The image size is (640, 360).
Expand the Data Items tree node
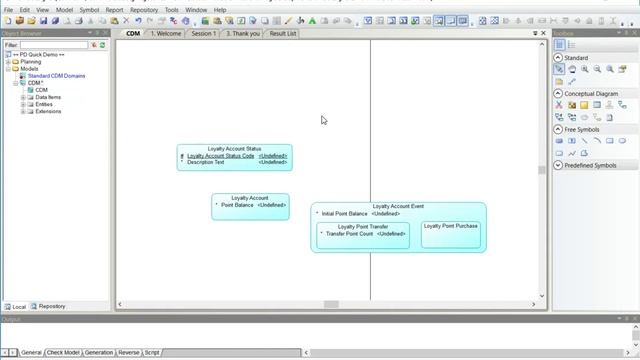(x=23, y=97)
